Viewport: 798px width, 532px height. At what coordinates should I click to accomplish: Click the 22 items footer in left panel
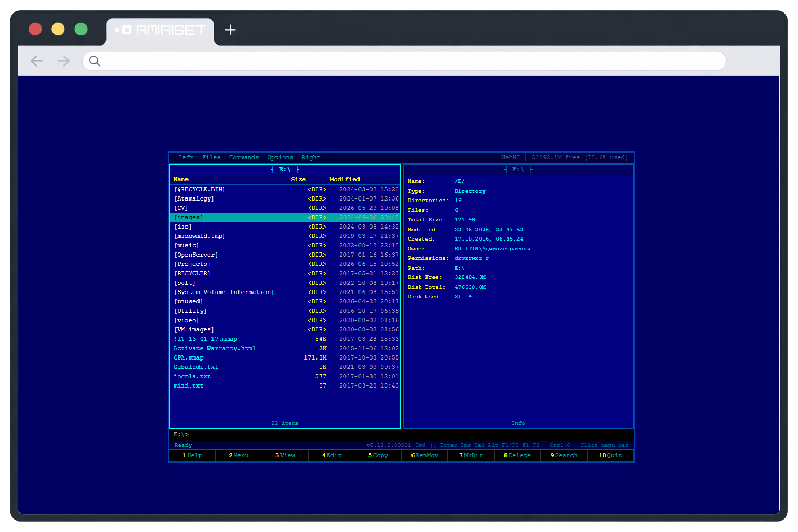click(x=285, y=423)
